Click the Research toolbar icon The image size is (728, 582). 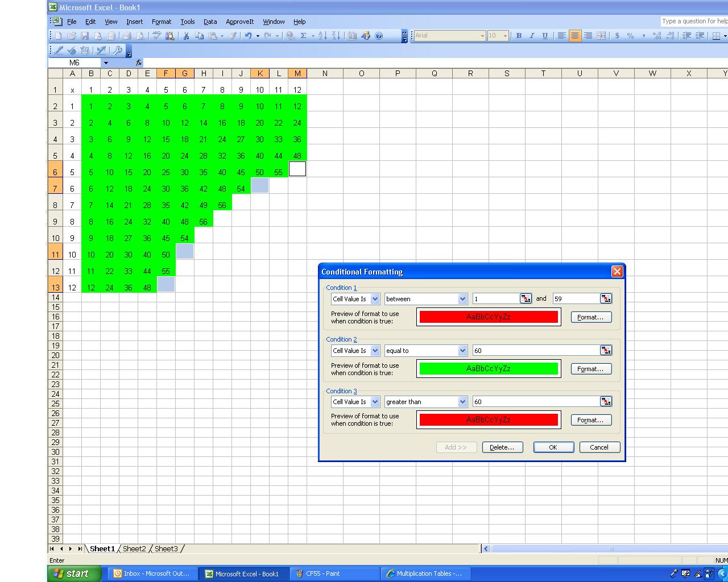pos(169,36)
